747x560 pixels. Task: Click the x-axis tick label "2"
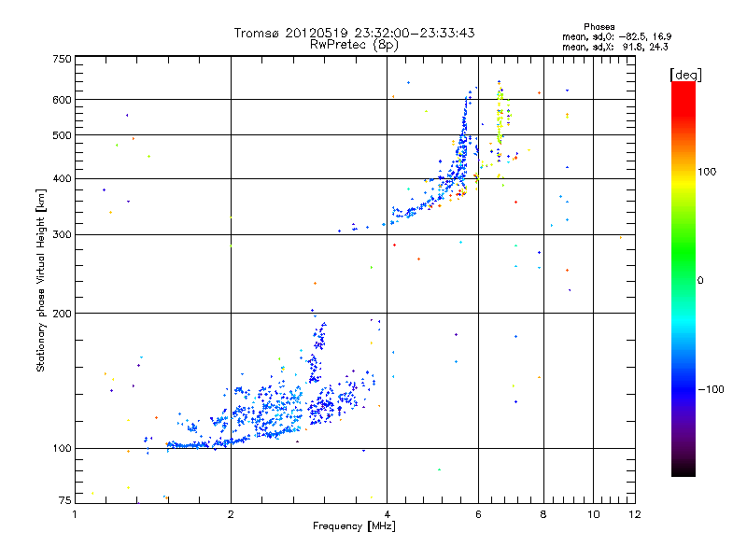point(231,514)
